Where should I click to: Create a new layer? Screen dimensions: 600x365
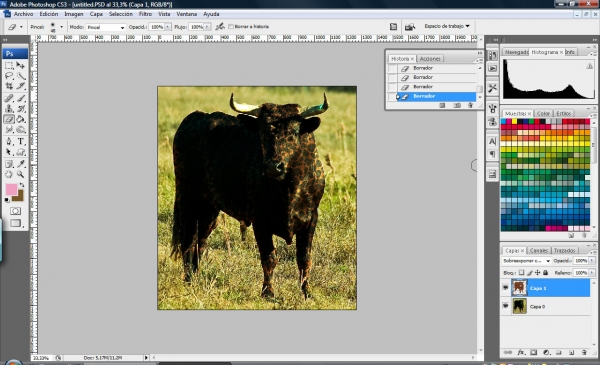pos(571,352)
